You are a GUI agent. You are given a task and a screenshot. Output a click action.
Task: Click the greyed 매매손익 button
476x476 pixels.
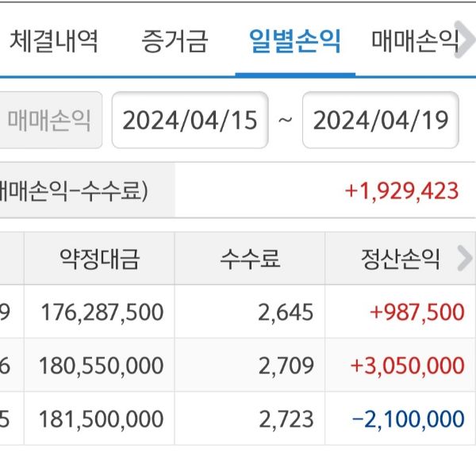(x=49, y=121)
